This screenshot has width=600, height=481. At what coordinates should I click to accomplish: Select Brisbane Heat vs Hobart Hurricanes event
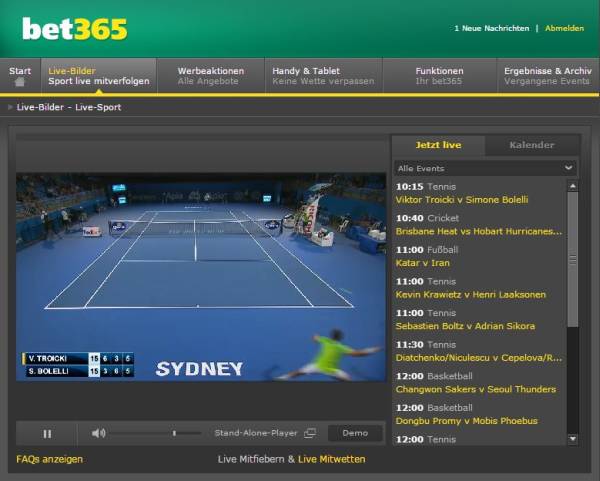point(479,232)
